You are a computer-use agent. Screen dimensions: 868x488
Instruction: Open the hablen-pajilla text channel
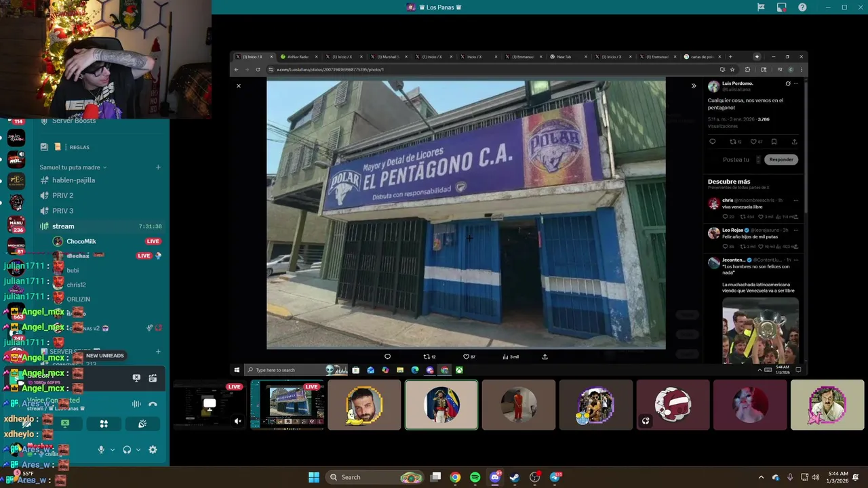tap(73, 180)
